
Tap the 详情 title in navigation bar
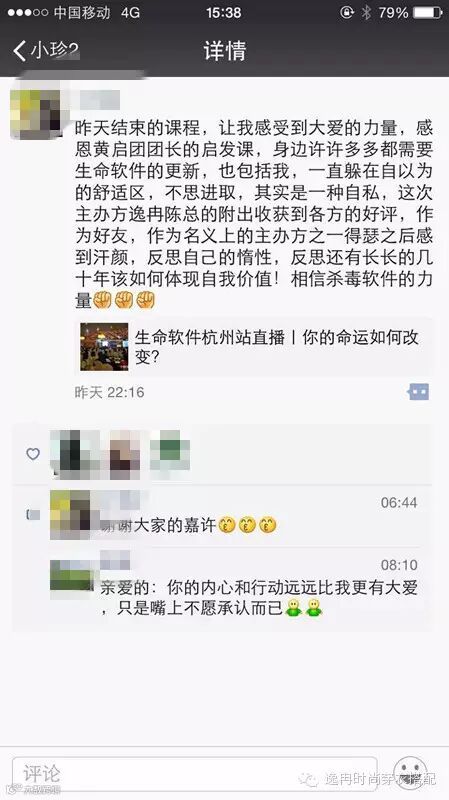point(224,51)
